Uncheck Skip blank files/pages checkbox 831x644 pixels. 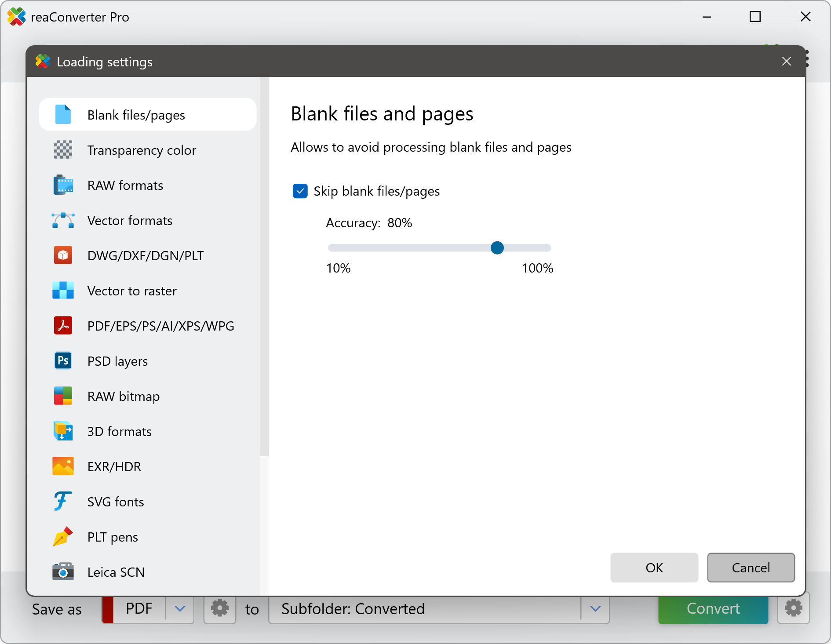pos(300,191)
